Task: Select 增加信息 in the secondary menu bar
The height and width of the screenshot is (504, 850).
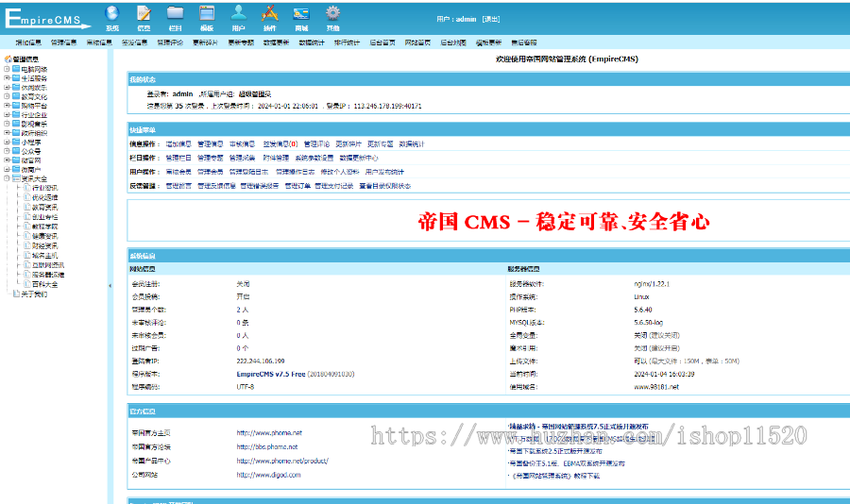Action: pos(28,42)
